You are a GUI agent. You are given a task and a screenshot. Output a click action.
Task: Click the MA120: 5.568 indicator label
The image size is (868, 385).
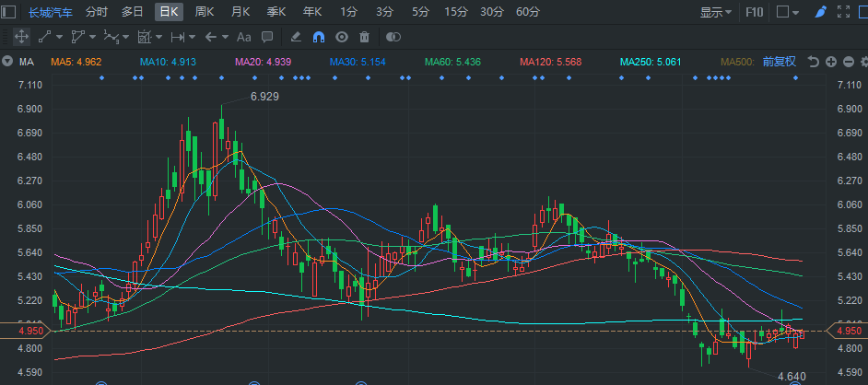550,62
